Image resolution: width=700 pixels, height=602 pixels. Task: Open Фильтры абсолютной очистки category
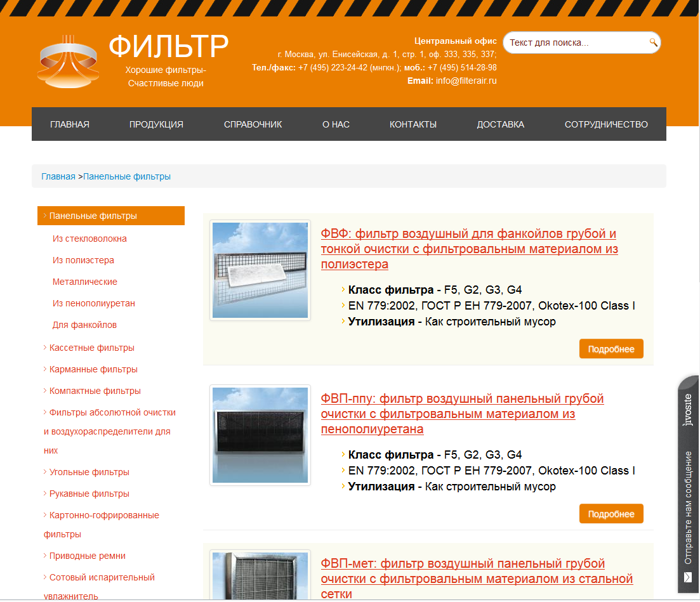[x=110, y=431]
